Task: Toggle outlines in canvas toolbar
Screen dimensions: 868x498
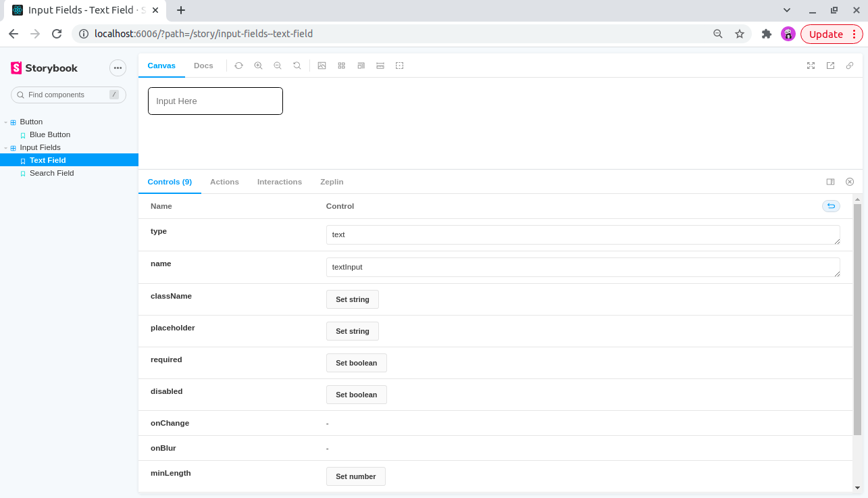Action: pyautogui.click(x=400, y=66)
